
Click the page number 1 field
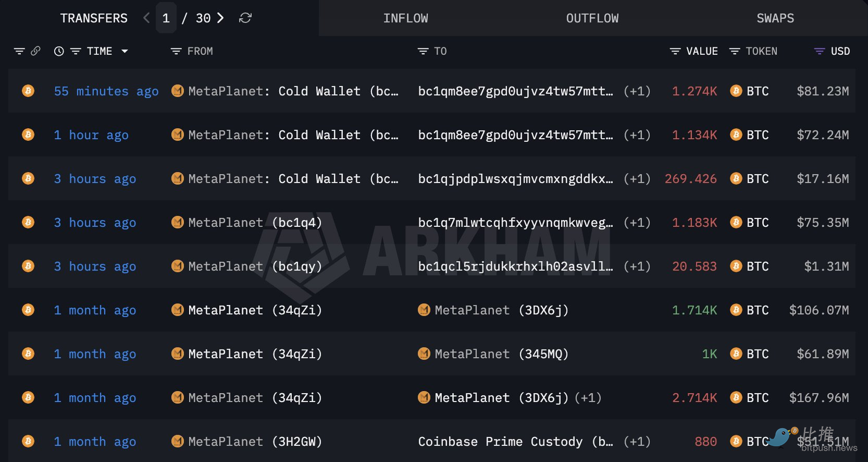pyautogui.click(x=166, y=18)
